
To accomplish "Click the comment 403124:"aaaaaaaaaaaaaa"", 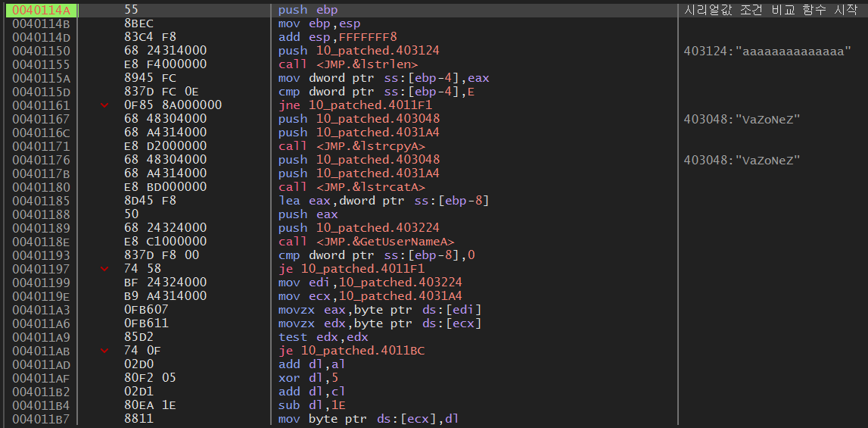I will pos(767,51).
